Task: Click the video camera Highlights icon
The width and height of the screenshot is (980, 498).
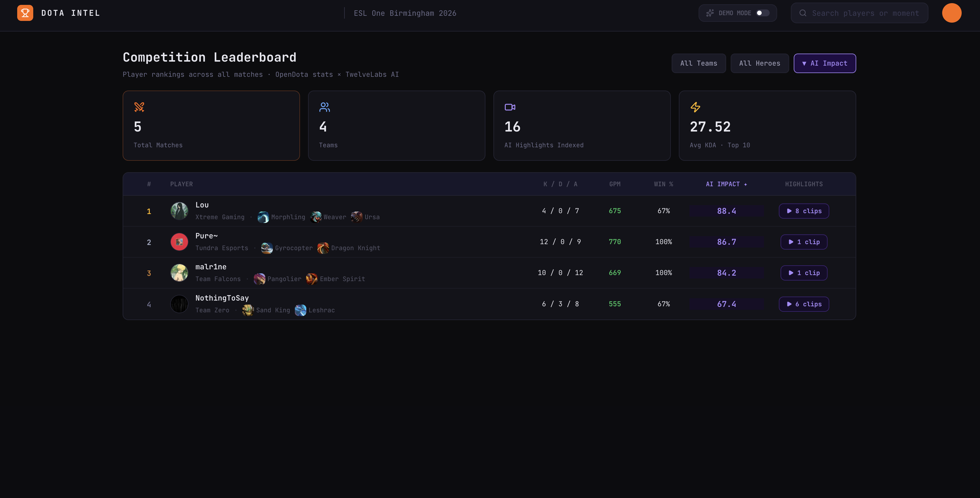Action: 510,107
